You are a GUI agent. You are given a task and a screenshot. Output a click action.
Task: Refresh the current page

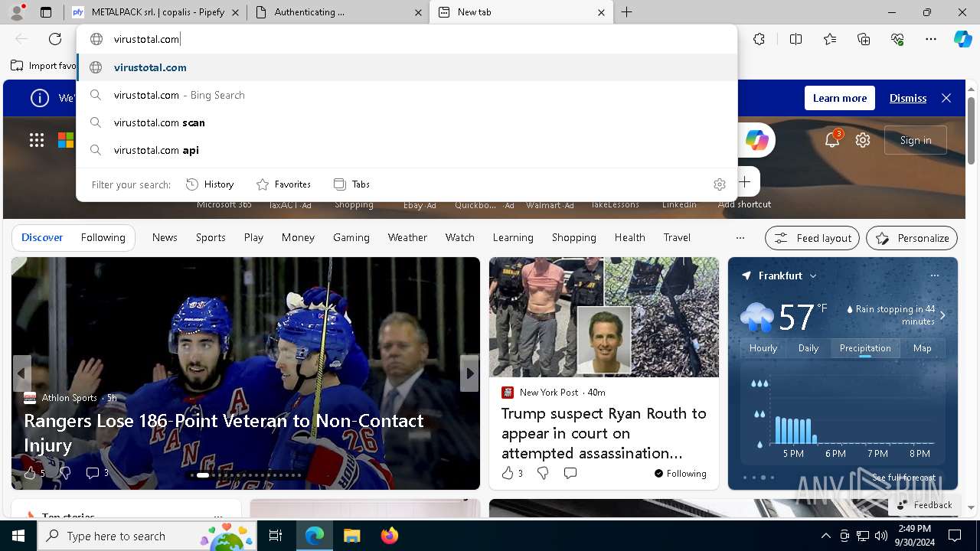click(55, 39)
